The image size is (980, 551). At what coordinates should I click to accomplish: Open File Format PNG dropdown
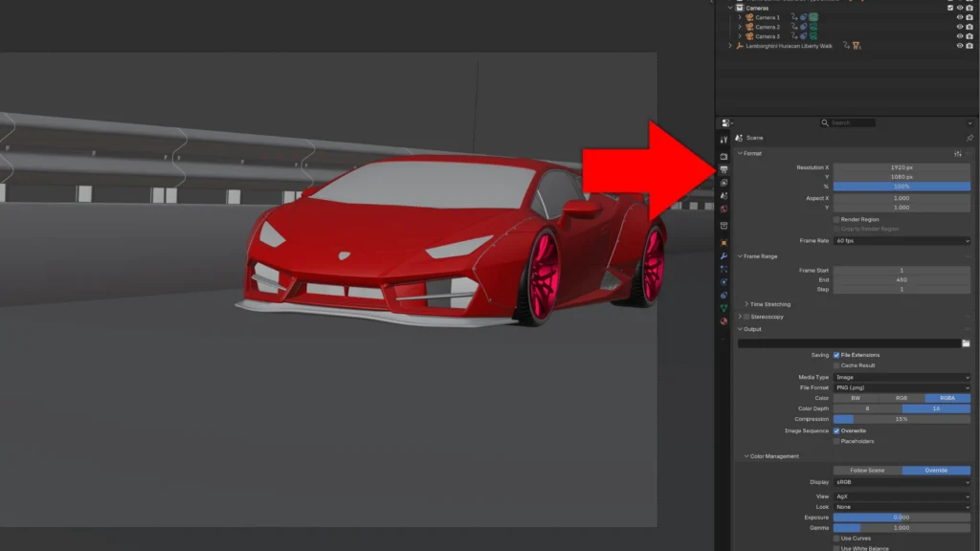pyautogui.click(x=902, y=388)
